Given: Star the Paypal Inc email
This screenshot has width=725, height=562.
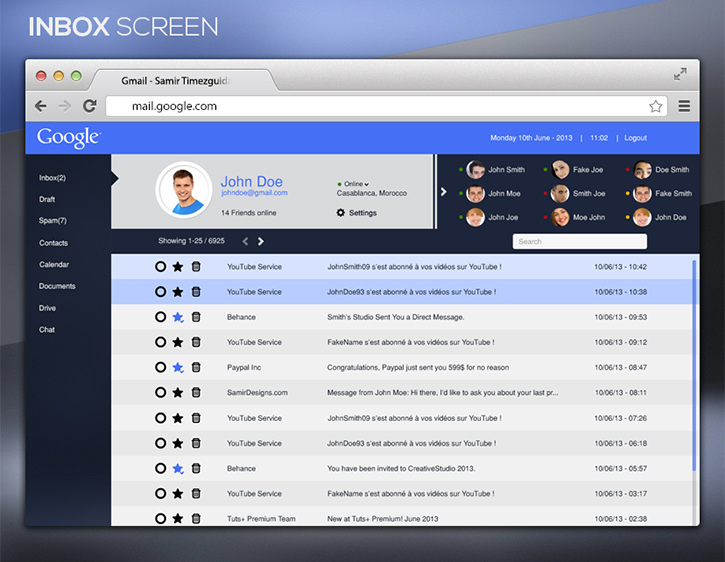Looking at the screenshot, I should [178, 368].
